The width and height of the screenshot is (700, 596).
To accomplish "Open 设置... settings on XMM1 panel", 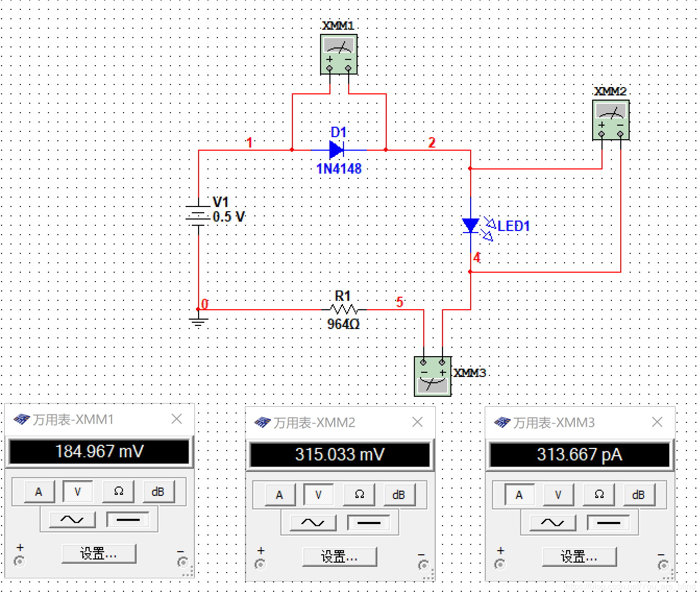I will (x=99, y=554).
